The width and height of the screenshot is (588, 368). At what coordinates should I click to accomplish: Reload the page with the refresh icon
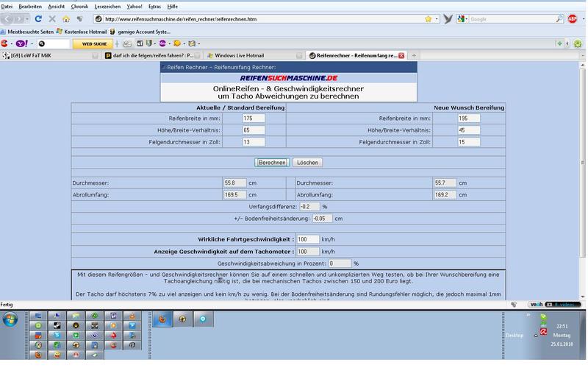38,19
